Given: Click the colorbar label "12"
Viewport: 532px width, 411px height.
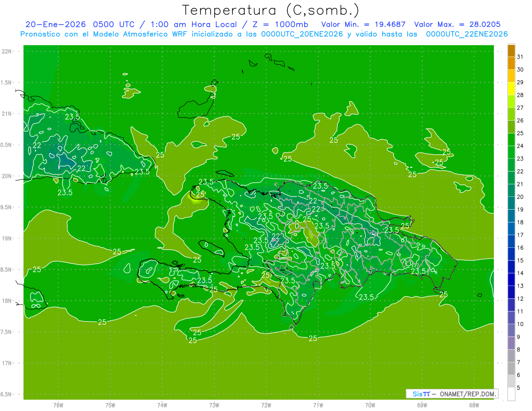Looking at the screenshot, I should [520, 299].
